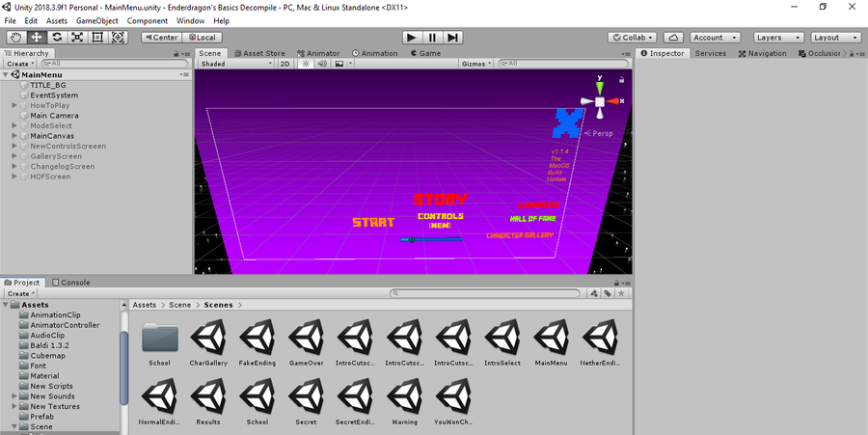Select the CharGallery scene asset

[208, 342]
